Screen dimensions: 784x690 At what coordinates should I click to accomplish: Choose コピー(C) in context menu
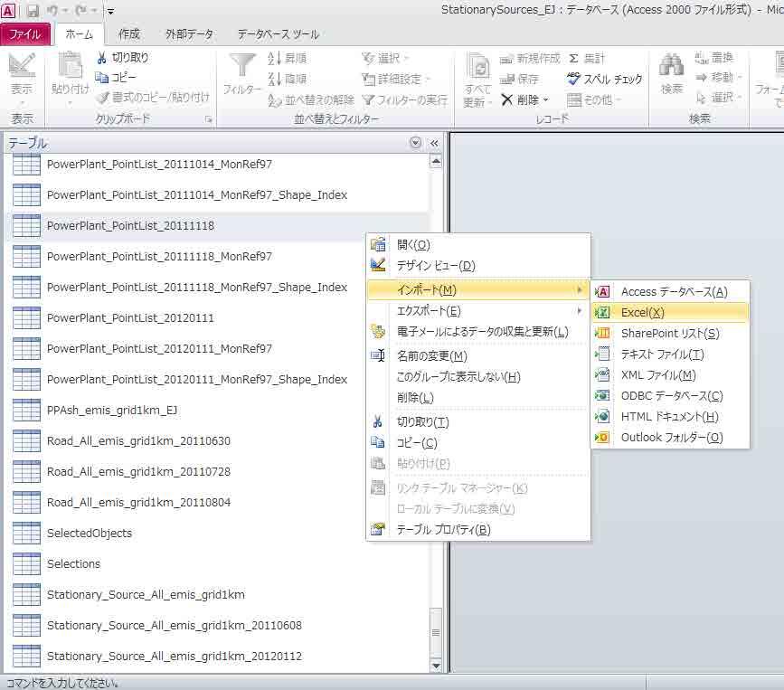(x=478, y=443)
